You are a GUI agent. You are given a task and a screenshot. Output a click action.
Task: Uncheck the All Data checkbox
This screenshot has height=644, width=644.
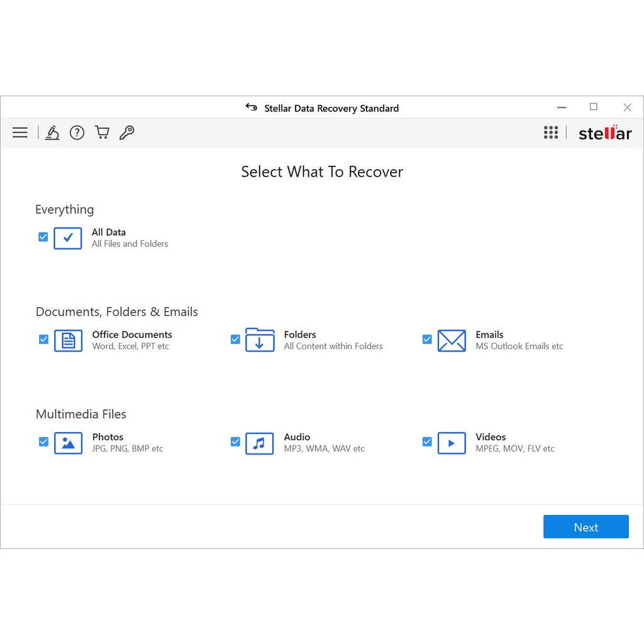(43, 237)
